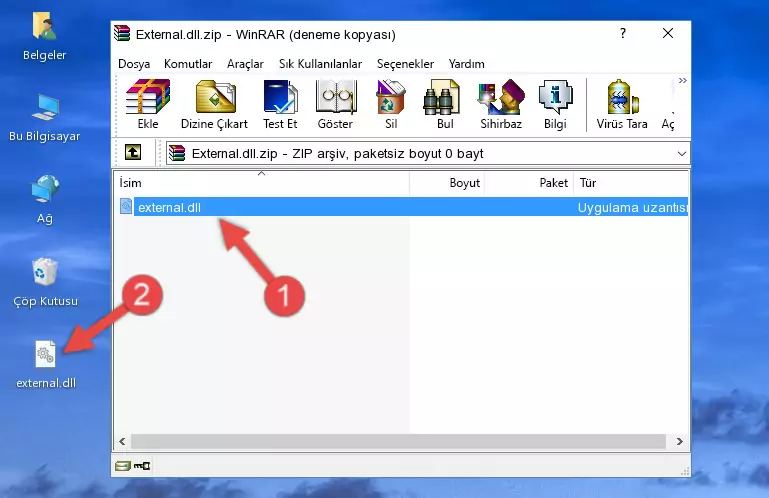The width and height of the screenshot is (769, 498).
Task: Open the Araçlar menu
Action: pos(245,64)
